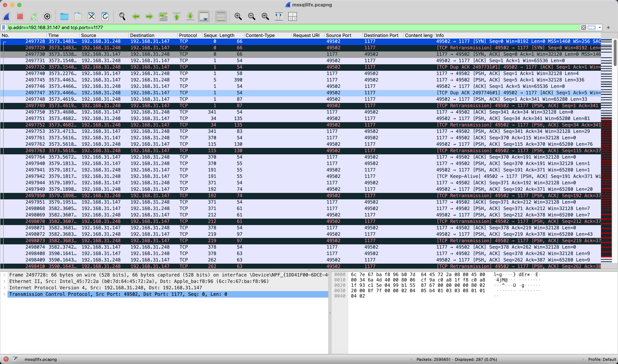Viewport: 618px width, 364px height.
Task: Sort by Source Port column header
Action: click(x=343, y=35)
